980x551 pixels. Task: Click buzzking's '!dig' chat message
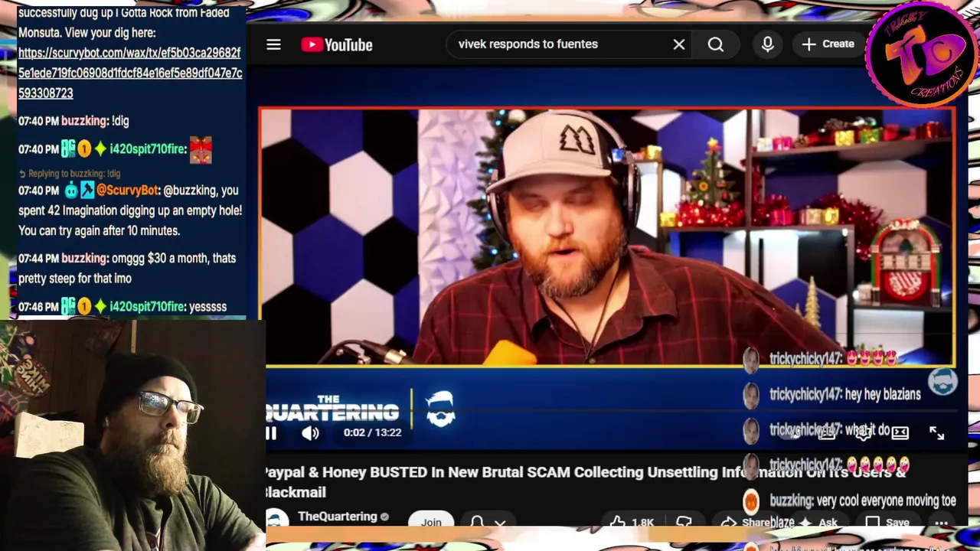(x=120, y=121)
